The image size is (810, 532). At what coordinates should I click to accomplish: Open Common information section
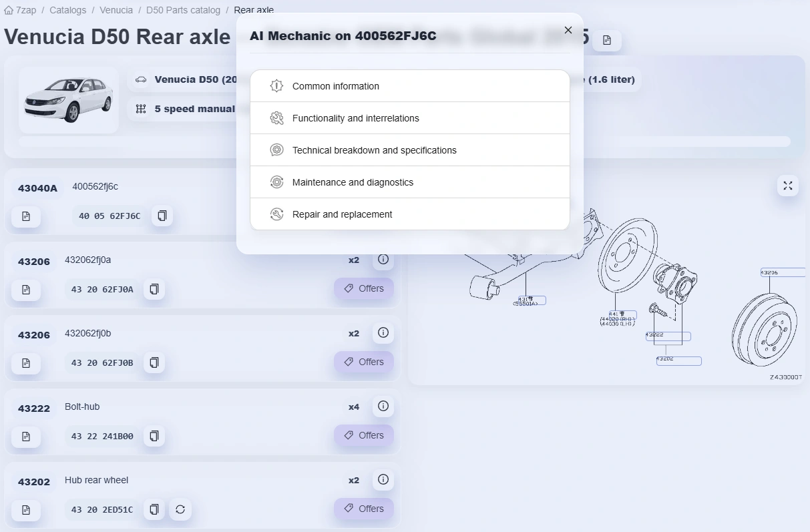[410, 86]
